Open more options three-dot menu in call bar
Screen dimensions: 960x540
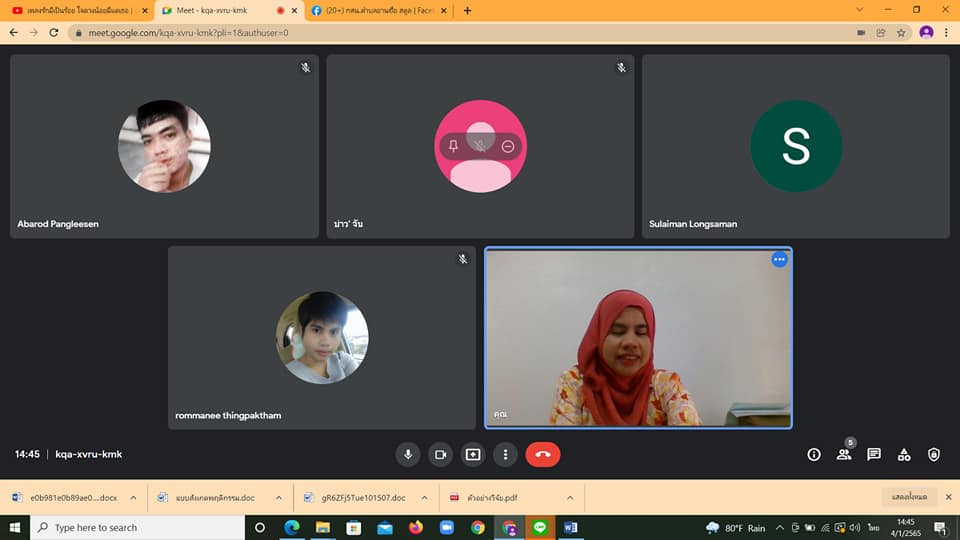coord(506,454)
